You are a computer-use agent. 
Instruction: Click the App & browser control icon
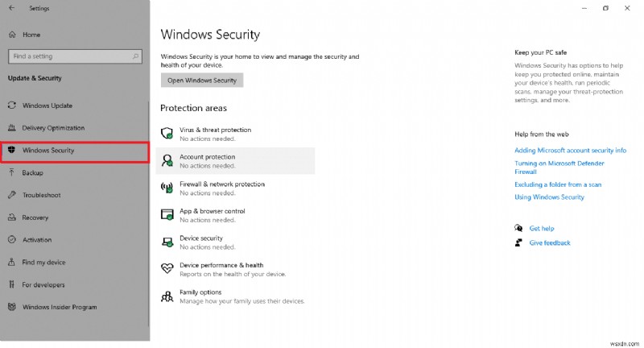pos(167,215)
